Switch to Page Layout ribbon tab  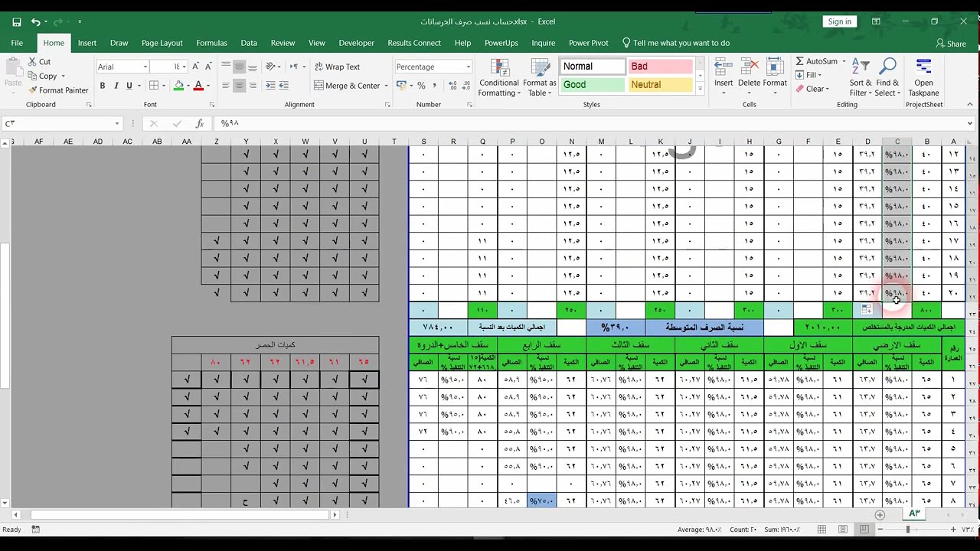pos(162,43)
